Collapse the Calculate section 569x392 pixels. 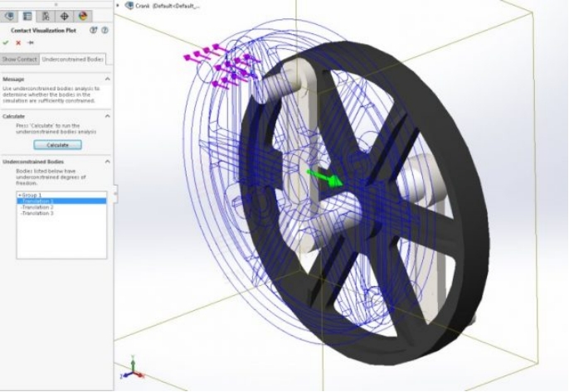pyautogui.click(x=108, y=116)
